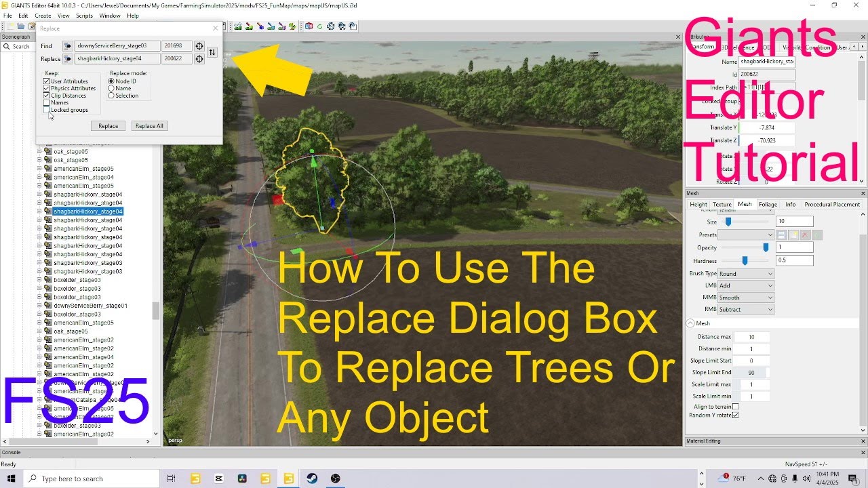Open the RMB Subtract dropdown
Image resolution: width=868 pixels, height=488 pixels.
(x=746, y=310)
